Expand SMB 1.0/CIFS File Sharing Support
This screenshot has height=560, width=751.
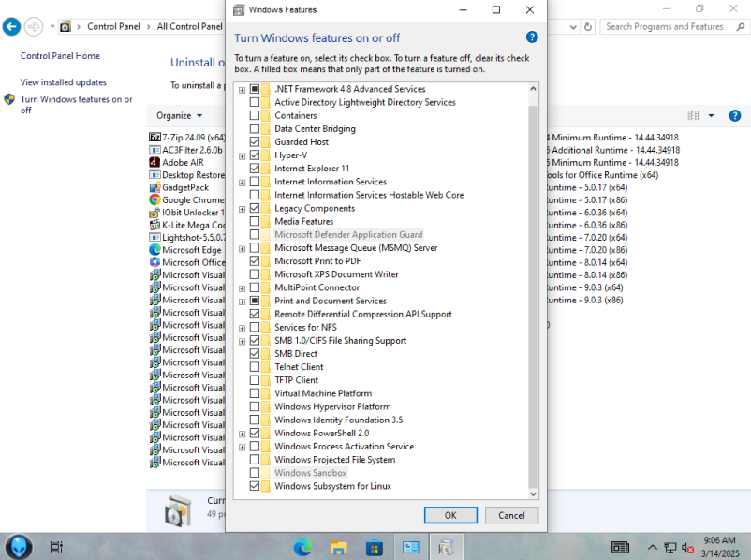click(242, 341)
